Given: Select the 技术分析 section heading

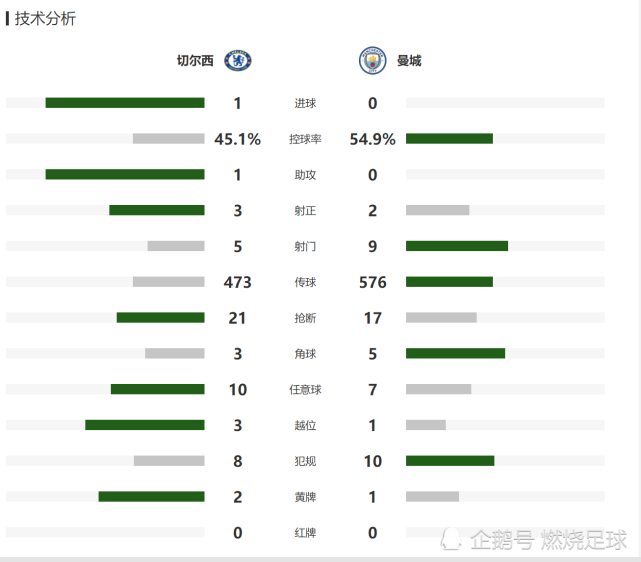Looking at the screenshot, I should click(x=45, y=19).
